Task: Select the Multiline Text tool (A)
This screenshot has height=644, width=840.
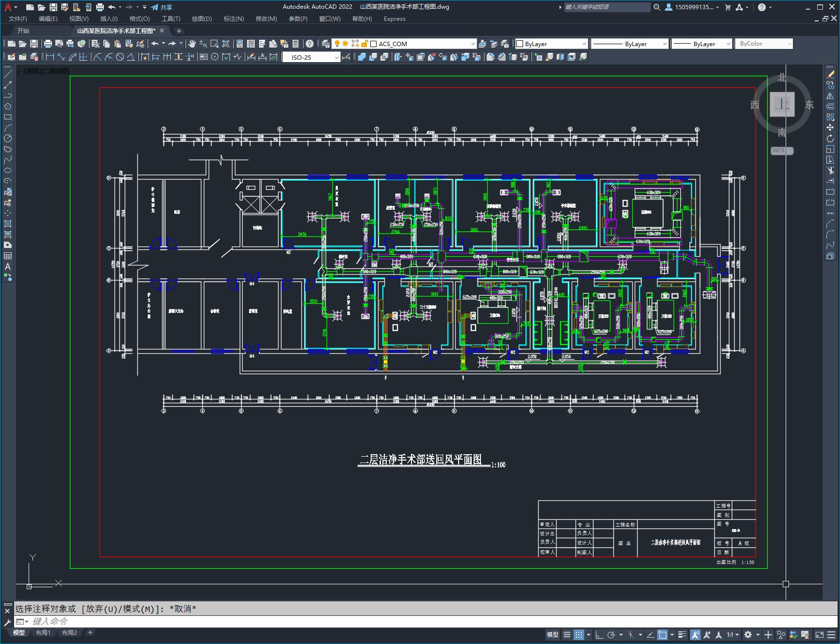Action: [x=7, y=266]
